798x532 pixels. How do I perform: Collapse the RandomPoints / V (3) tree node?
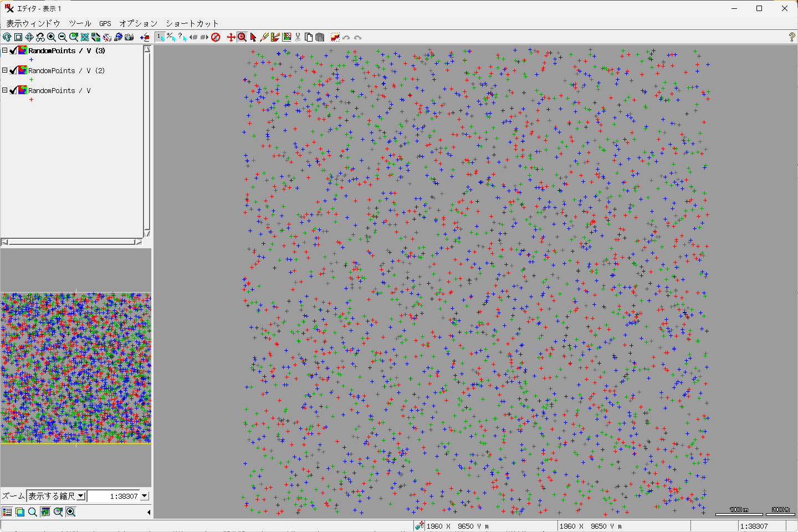[x=5, y=50]
